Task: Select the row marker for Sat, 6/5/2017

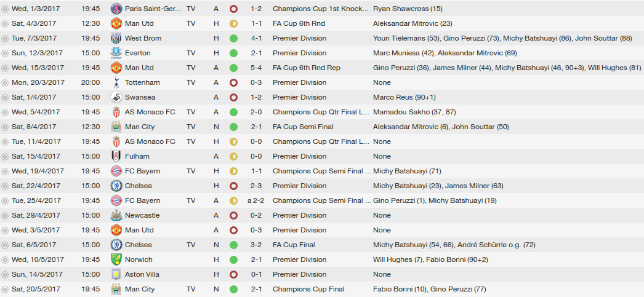Action: [5, 245]
